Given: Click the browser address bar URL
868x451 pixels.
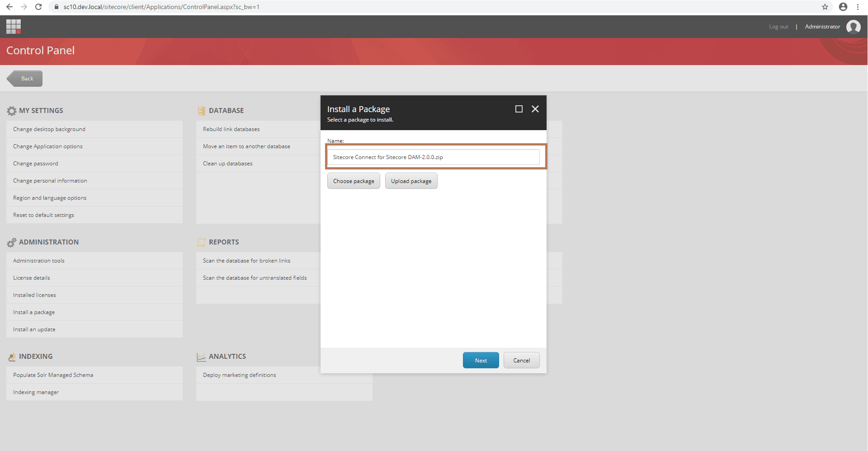Looking at the screenshot, I should (161, 7).
